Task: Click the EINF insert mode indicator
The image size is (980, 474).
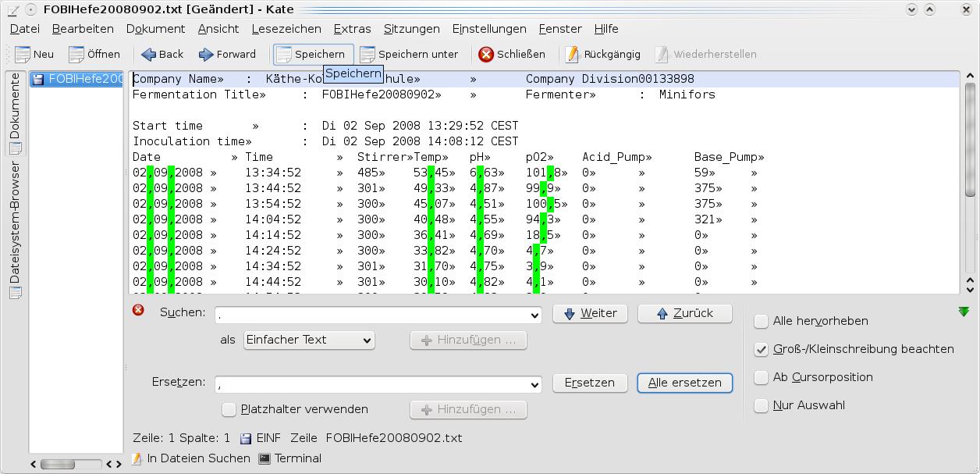Action: point(268,439)
